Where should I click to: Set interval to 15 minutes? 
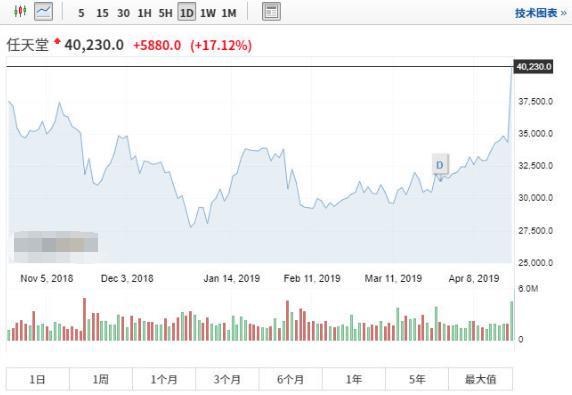[102, 13]
